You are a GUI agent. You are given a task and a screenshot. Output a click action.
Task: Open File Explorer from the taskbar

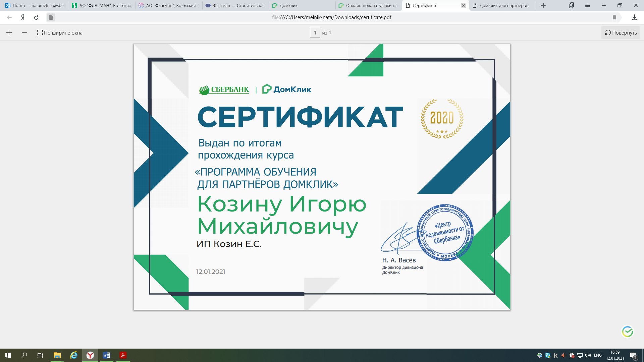click(x=57, y=355)
